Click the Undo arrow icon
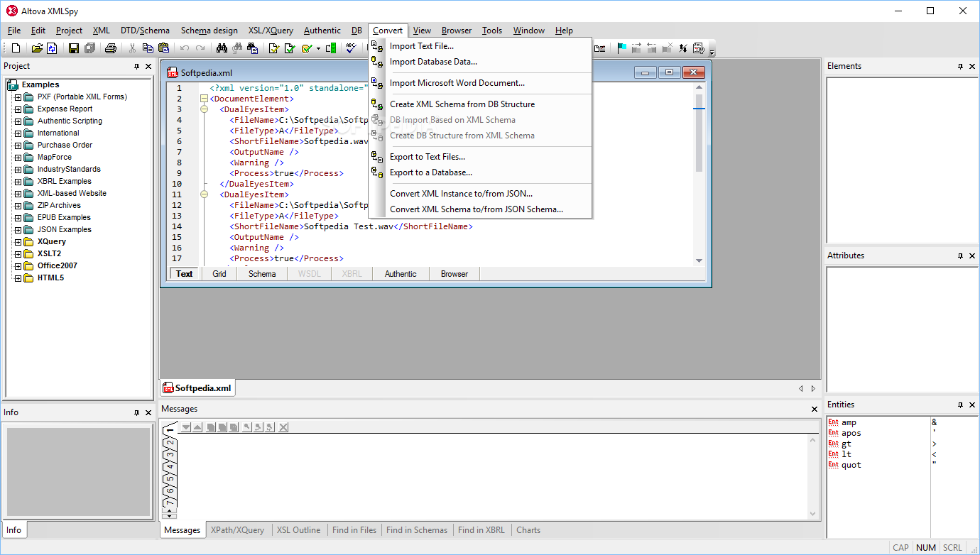This screenshot has height=555, width=980. 185,48
